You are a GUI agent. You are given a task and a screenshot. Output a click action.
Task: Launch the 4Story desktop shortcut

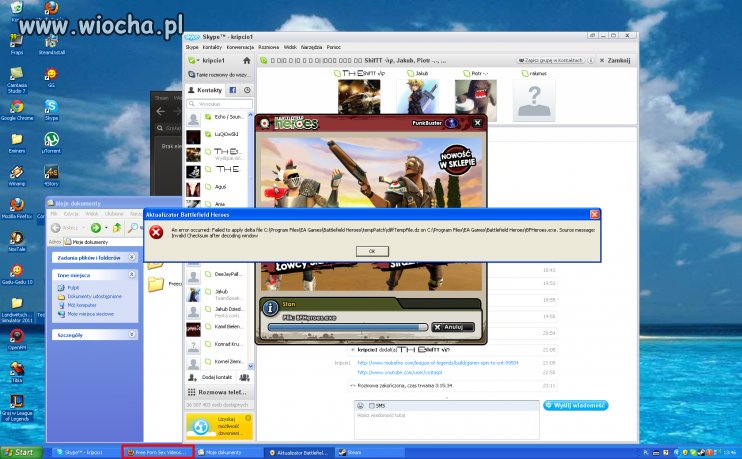[51, 175]
